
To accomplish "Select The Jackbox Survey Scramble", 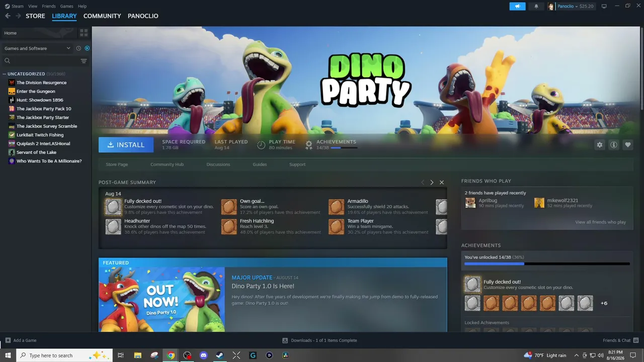I will tap(46, 126).
